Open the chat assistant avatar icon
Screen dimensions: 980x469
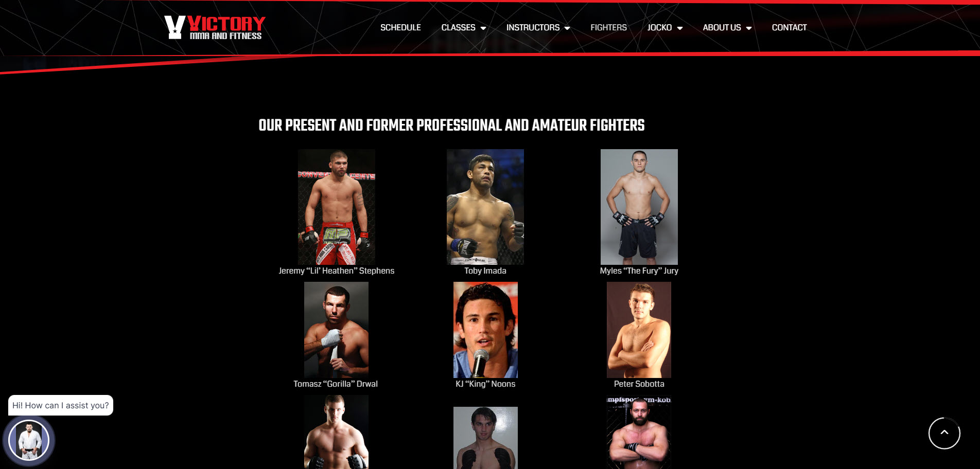click(x=29, y=441)
